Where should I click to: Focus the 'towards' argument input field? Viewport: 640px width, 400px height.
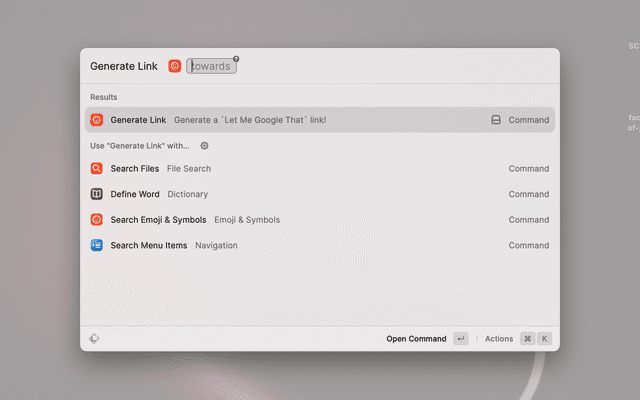pos(212,67)
